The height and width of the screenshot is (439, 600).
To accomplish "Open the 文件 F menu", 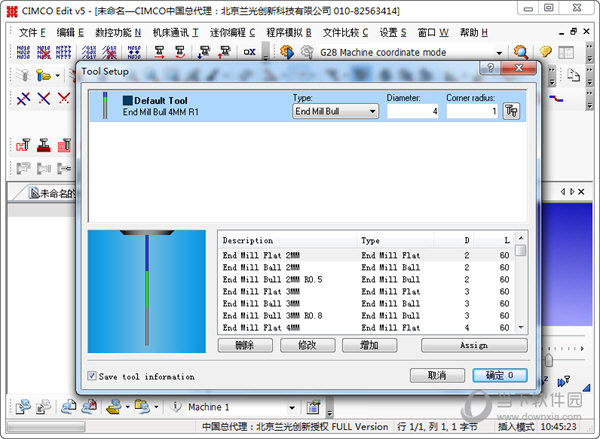I will (x=32, y=33).
